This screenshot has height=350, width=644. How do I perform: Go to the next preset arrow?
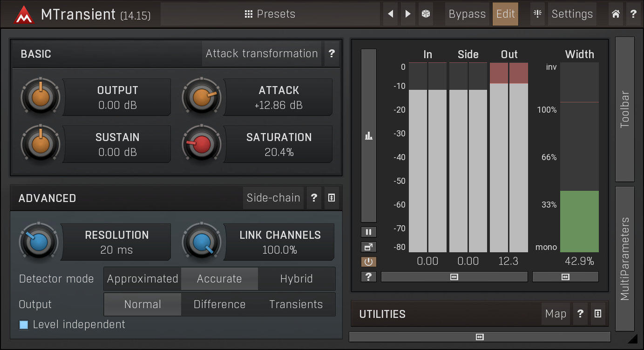408,14
